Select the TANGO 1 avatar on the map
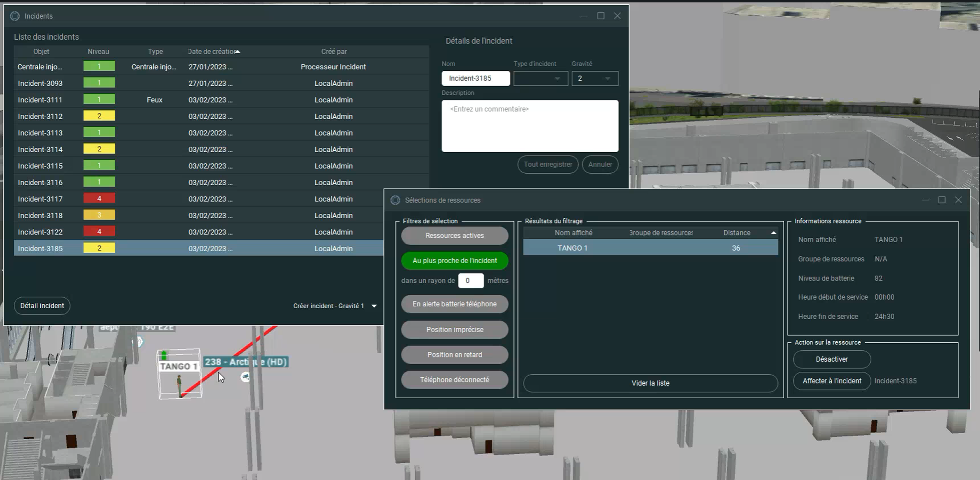The width and height of the screenshot is (980, 480). coord(180,383)
